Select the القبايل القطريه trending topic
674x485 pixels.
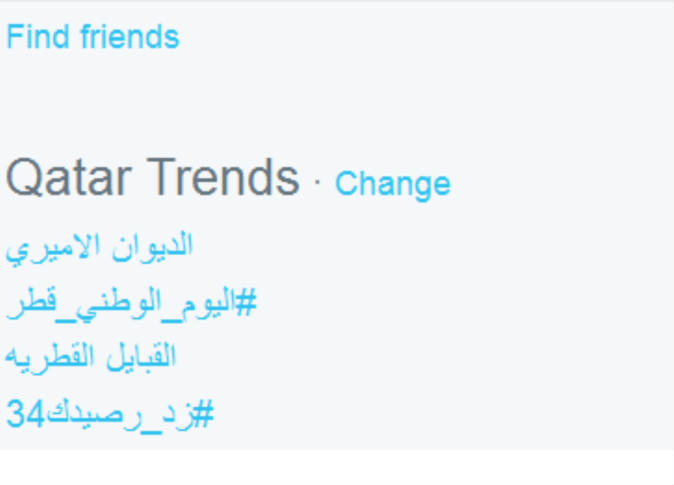[91, 357]
